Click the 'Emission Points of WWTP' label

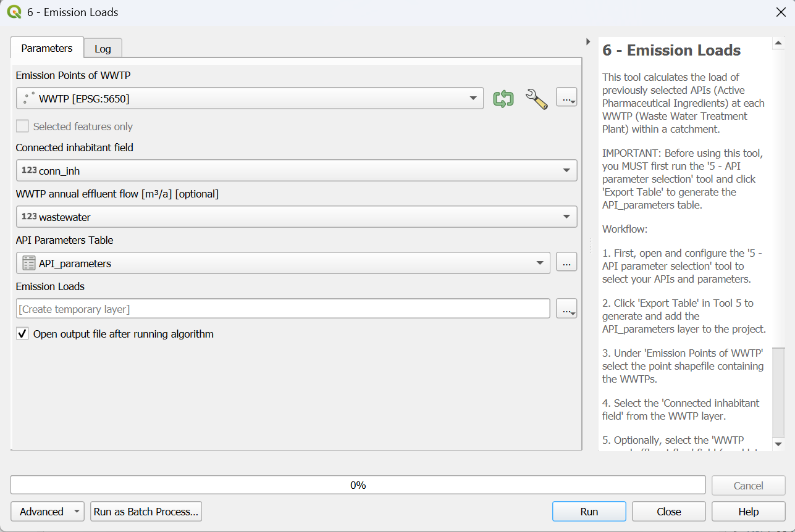pos(74,75)
